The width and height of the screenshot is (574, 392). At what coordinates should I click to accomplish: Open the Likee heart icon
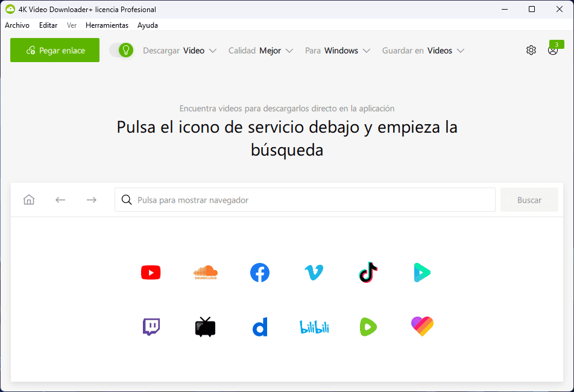click(423, 326)
